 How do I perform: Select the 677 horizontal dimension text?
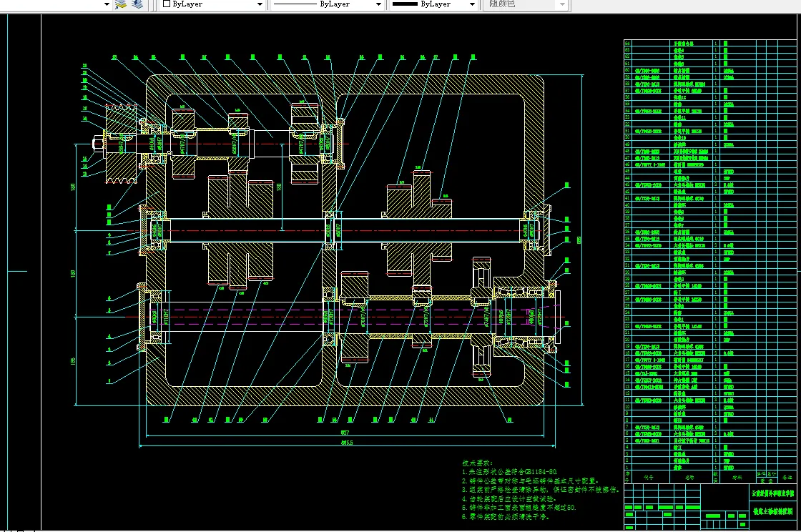click(x=345, y=433)
